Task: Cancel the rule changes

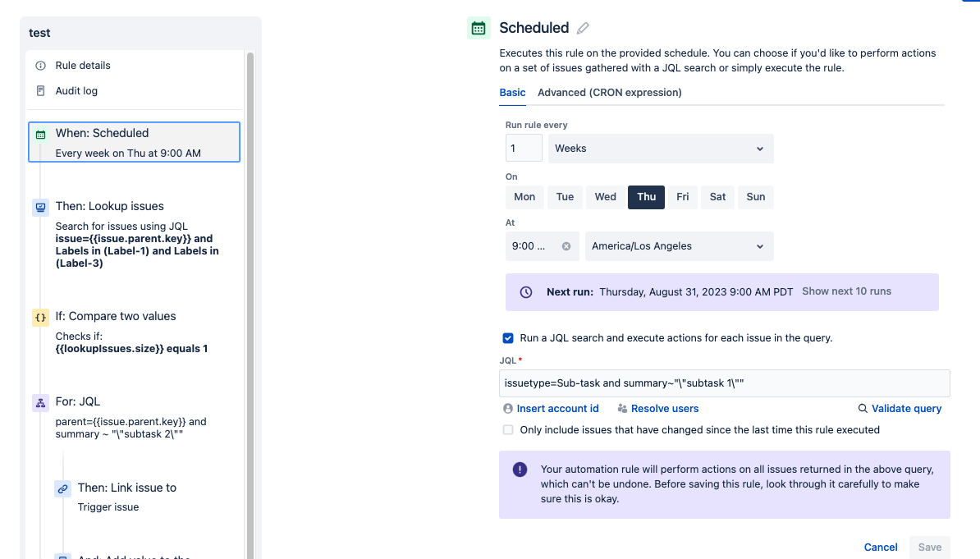Action: click(880, 547)
